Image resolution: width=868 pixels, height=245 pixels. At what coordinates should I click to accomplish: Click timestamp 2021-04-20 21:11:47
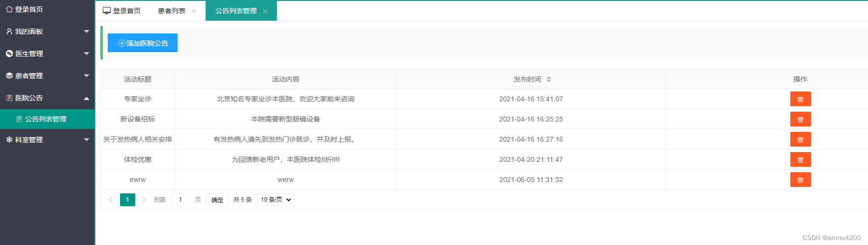coord(531,159)
